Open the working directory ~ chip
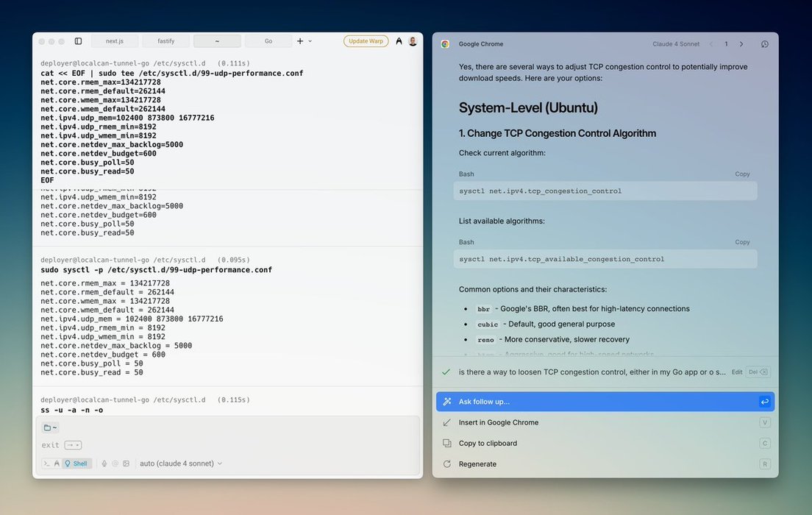 point(50,427)
